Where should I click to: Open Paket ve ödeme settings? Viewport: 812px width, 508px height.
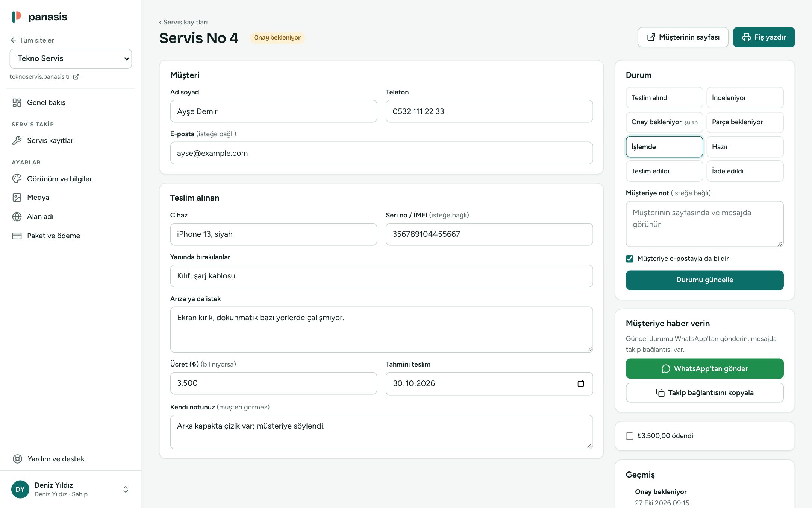click(x=71, y=236)
